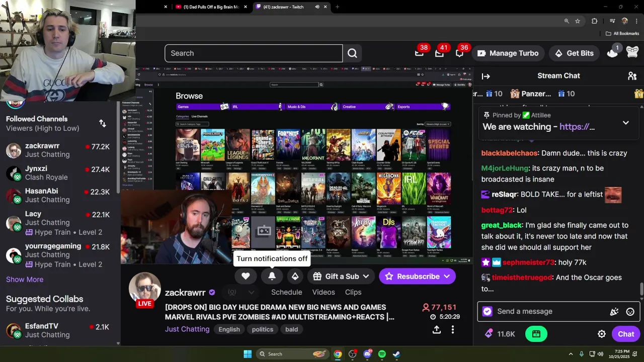Image resolution: width=644 pixels, height=362 pixels.
Task: Open chat settings gear
Action: 601,334
